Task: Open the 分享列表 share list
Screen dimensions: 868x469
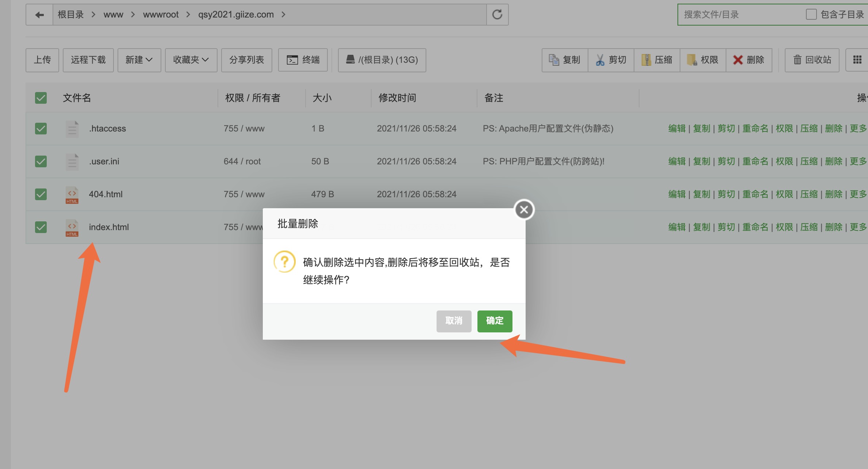Action: (x=246, y=60)
